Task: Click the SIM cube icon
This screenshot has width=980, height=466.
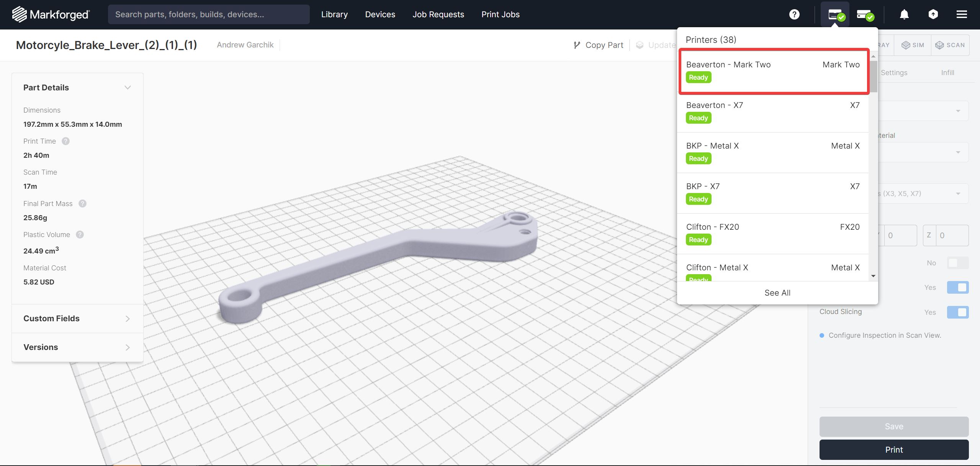Action: [x=906, y=45]
